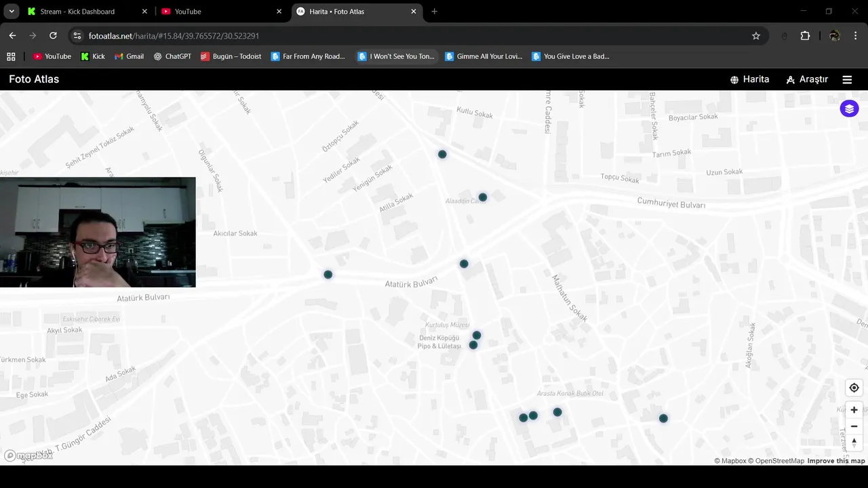Open a new browser tab
Screen dimensions: 868x488
(434, 12)
